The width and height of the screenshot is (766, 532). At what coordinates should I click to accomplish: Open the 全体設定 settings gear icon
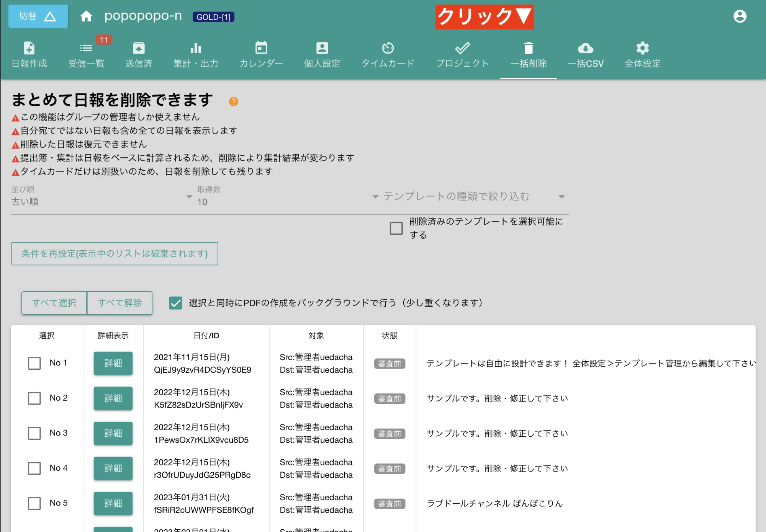pyautogui.click(x=642, y=54)
